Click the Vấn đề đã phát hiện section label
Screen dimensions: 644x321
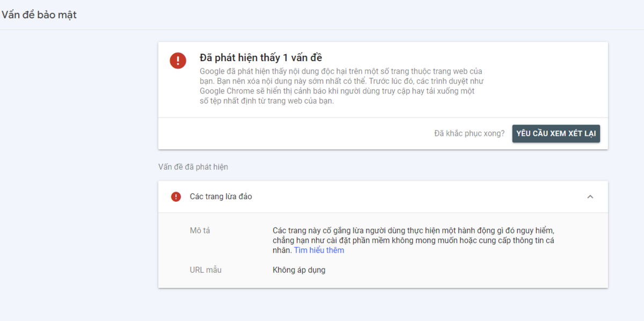click(193, 167)
